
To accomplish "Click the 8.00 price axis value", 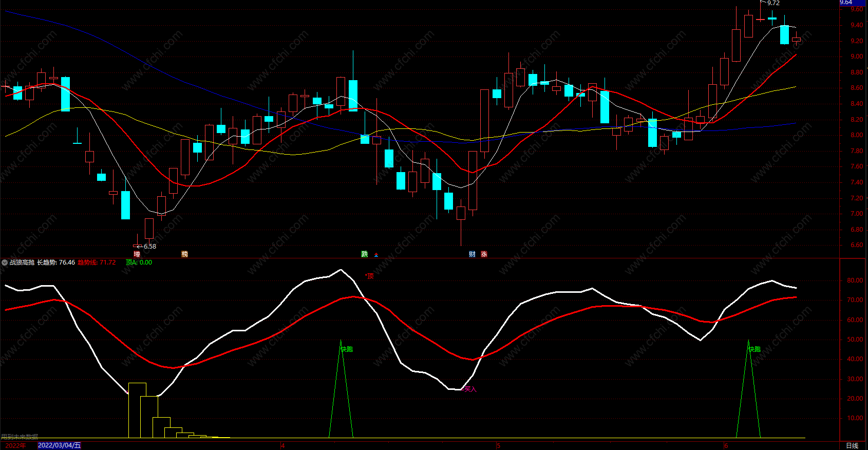I will coord(857,135).
